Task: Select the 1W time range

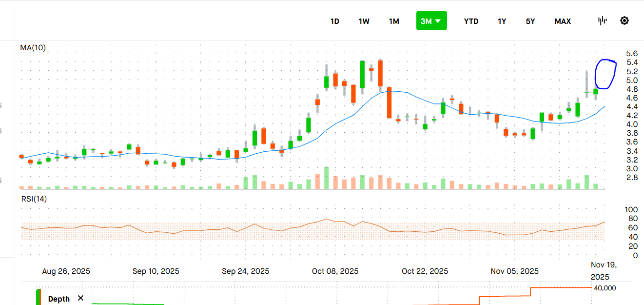Action: pos(364,21)
